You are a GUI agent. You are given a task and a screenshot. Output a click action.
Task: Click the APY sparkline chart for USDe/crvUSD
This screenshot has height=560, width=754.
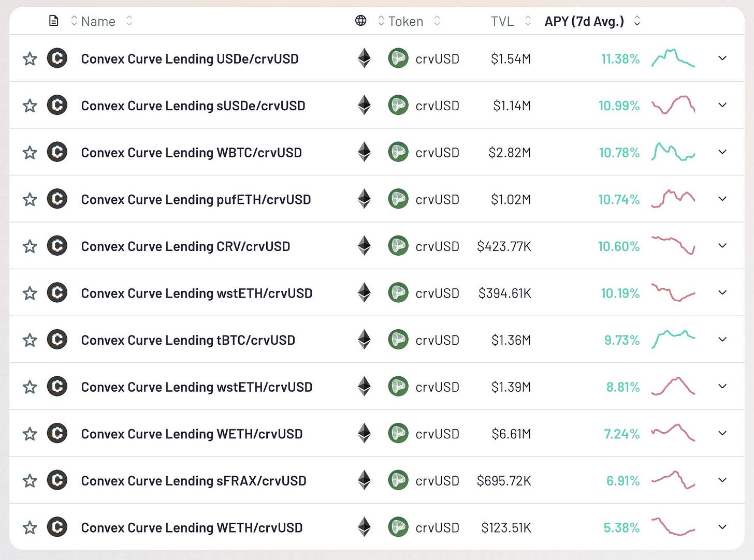673,58
